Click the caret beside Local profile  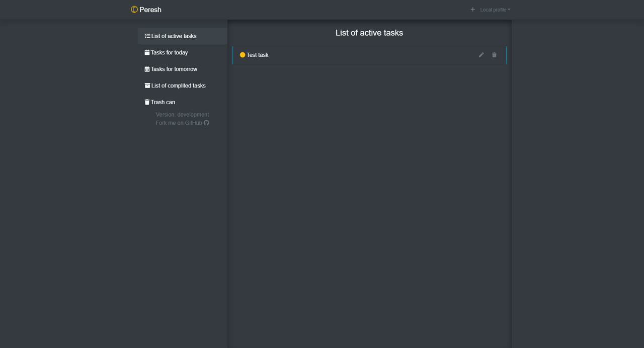[x=509, y=10]
